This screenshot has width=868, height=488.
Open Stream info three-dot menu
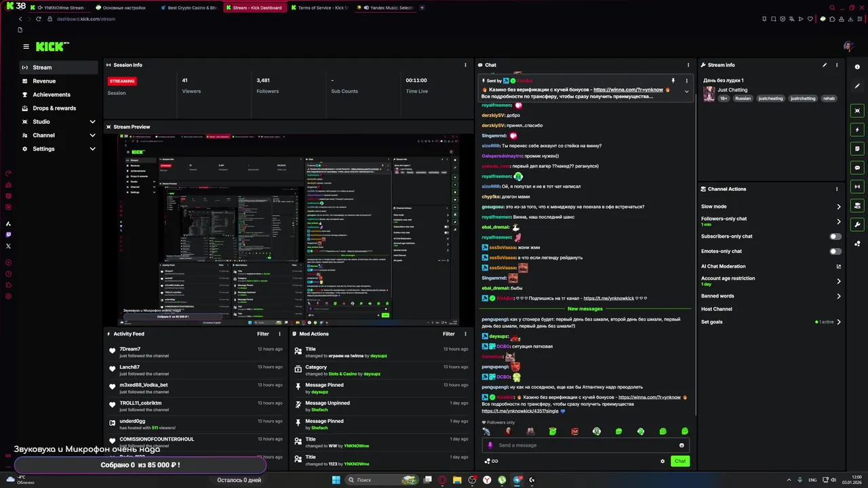pyautogui.click(x=837, y=65)
